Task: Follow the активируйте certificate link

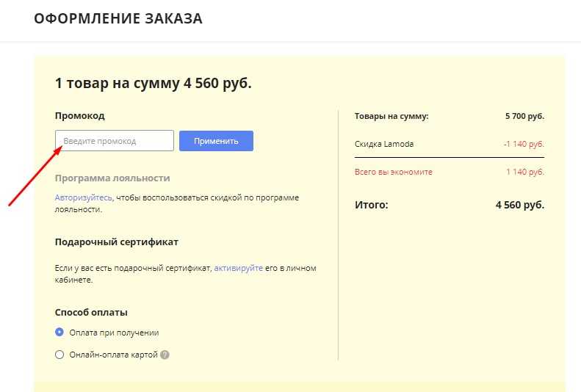Action: (238, 268)
